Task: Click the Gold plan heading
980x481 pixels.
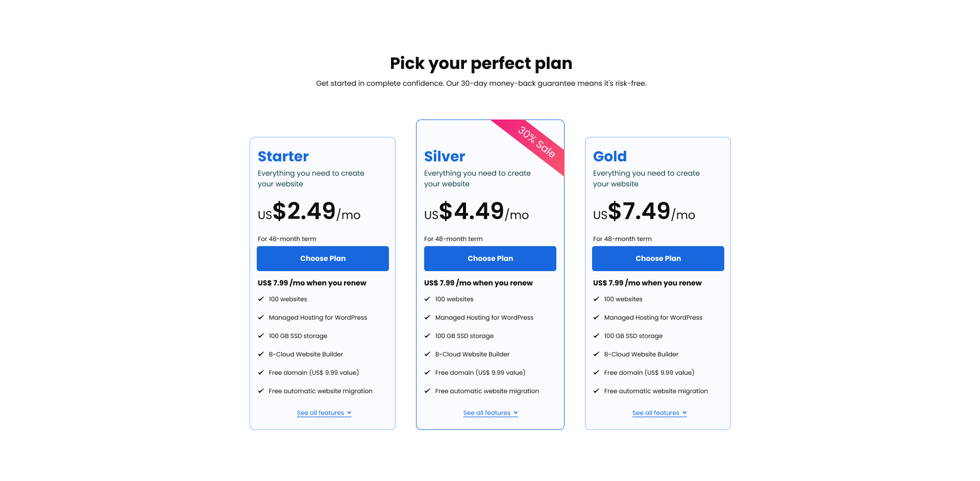Action: click(x=610, y=156)
